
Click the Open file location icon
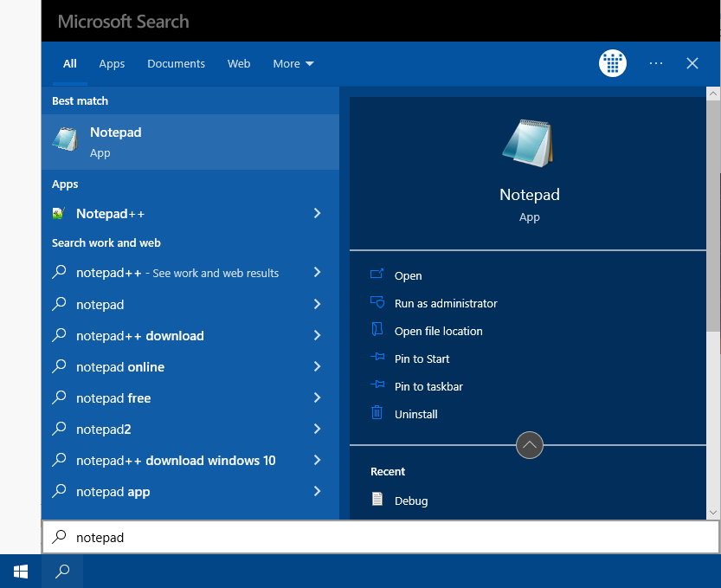[x=377, y=329]
